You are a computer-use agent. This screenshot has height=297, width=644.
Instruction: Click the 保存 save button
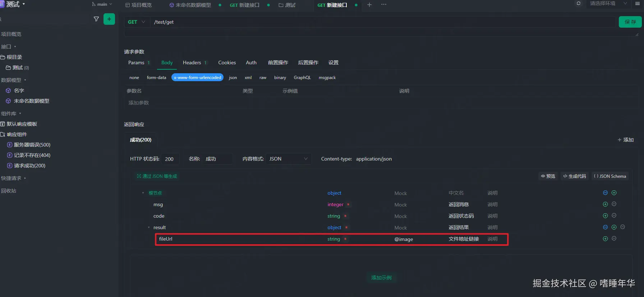coord(630,22)
